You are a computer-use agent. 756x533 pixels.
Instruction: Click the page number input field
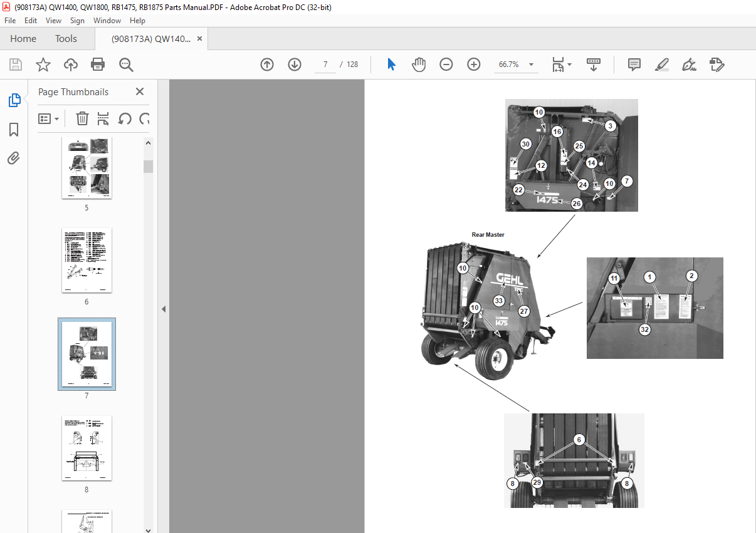[325, 65]
